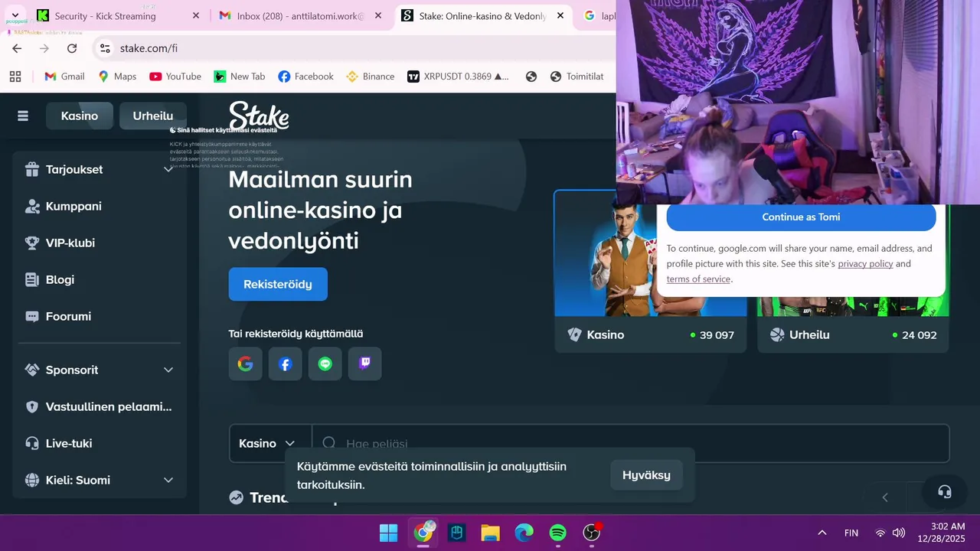This screenshot has width=980, height=551.
Task: Click the game search input field
Action: [x=631, y=443]
